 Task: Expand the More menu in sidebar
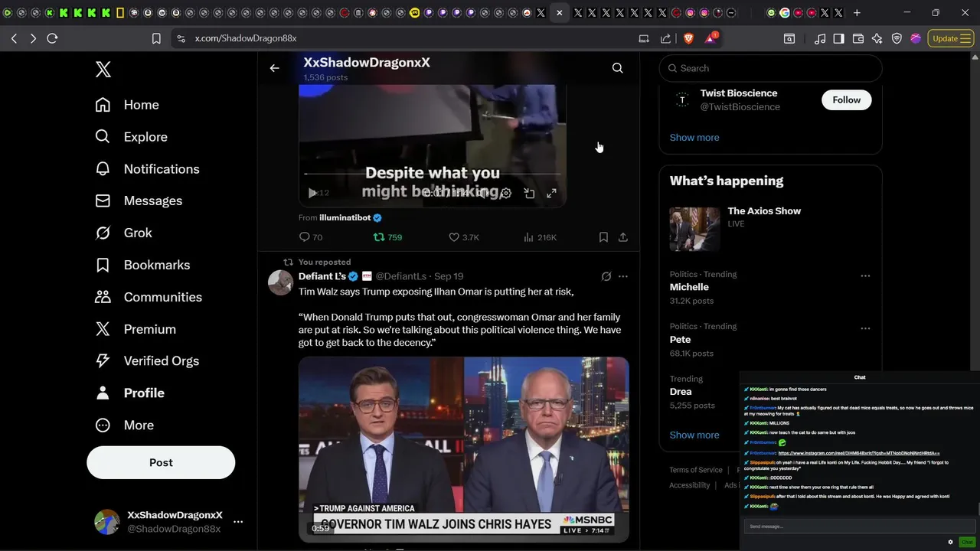(x=124, y=425)
